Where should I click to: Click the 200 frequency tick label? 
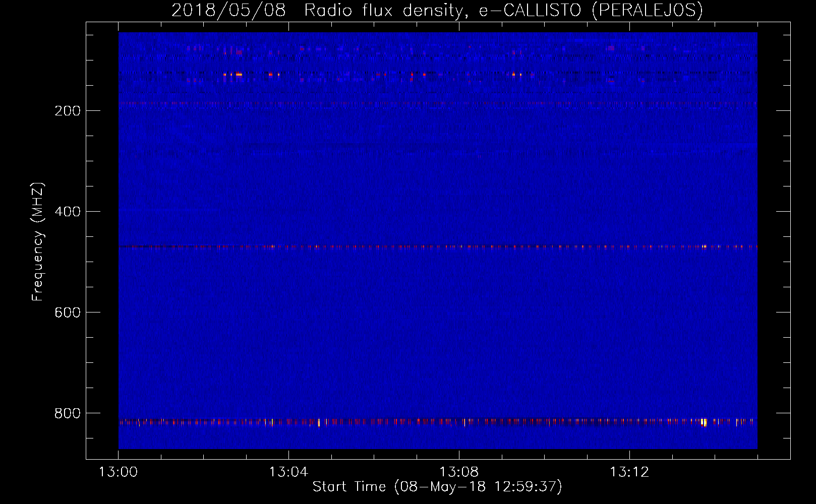[68, 111]
